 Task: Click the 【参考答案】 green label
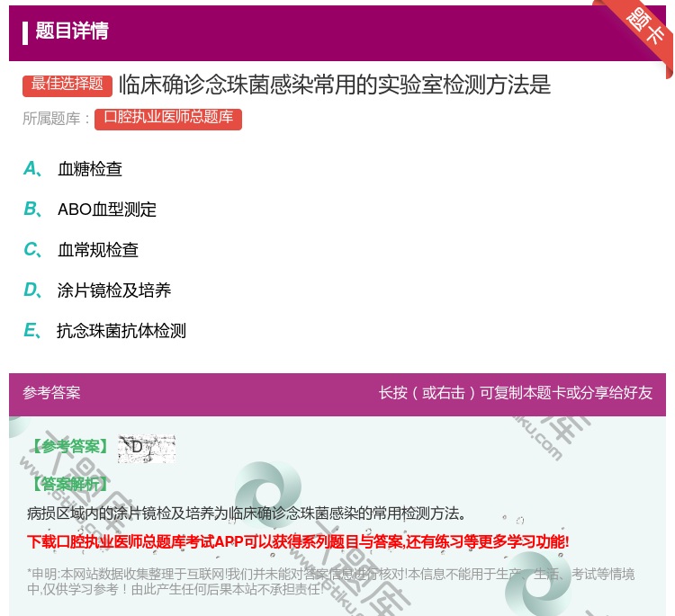click(x=70, y=447)
